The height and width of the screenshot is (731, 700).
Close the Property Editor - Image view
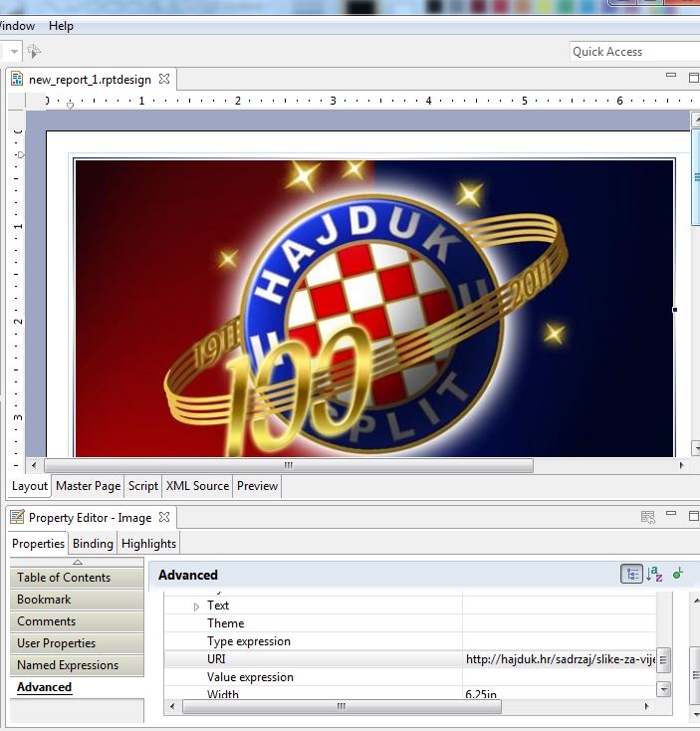click(x=164, y=517)
